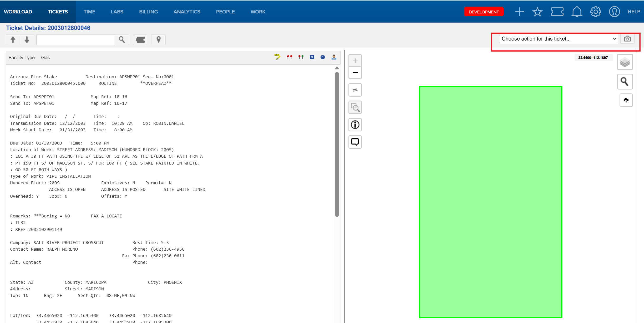Click the yellow abc highlighter icon
The height and width of the screenshot is (323, 644).
(277, 57)
